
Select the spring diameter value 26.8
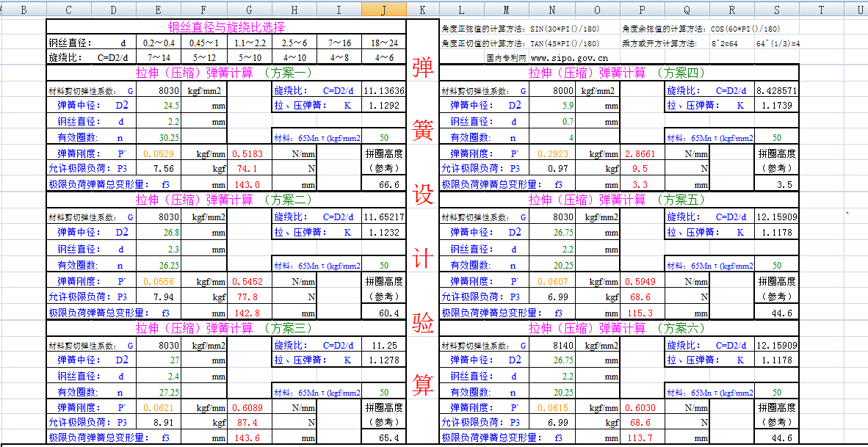159,233
